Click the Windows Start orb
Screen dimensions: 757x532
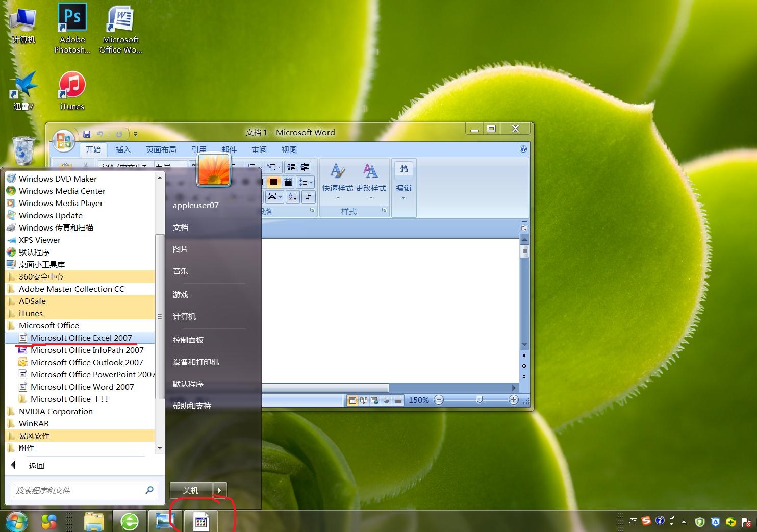point(17,521)
